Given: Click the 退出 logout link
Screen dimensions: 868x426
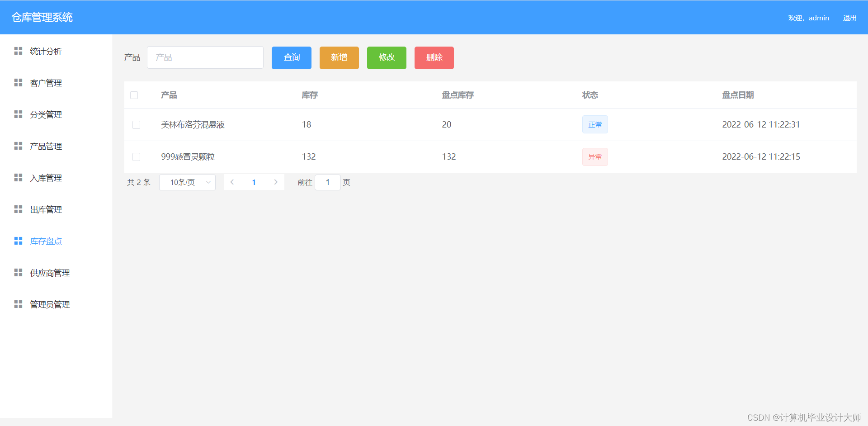Looking at the screenshot, I should point(850,18).
